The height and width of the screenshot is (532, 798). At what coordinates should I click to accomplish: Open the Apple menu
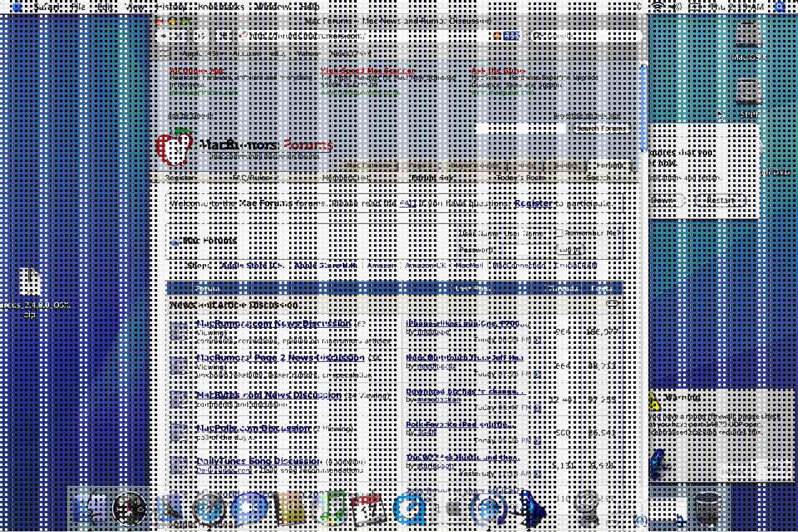pyautogui.click(x=17, y=7)
